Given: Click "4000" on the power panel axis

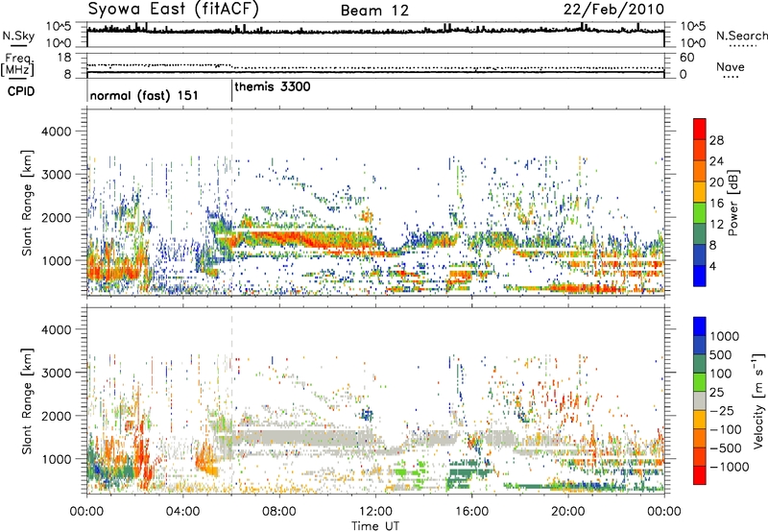Looking at the screenshot, I should (x=56, y=132).
